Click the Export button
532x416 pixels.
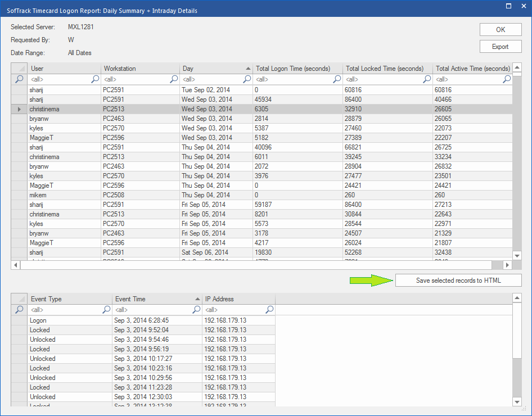(x=500, y=47)
